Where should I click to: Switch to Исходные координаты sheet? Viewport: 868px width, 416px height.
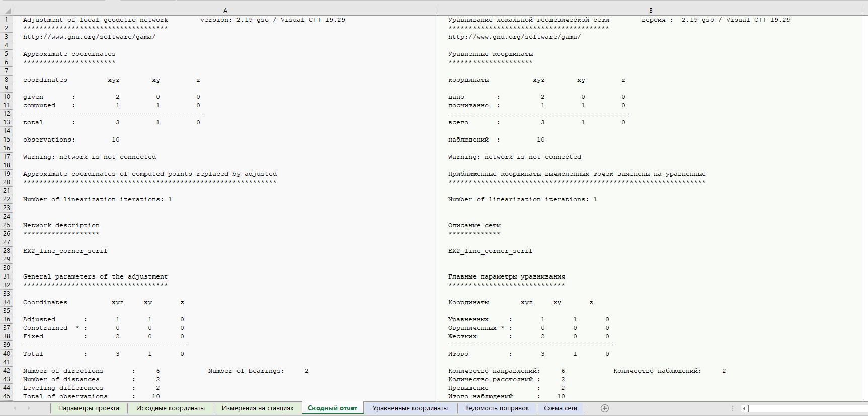[170, 408]
